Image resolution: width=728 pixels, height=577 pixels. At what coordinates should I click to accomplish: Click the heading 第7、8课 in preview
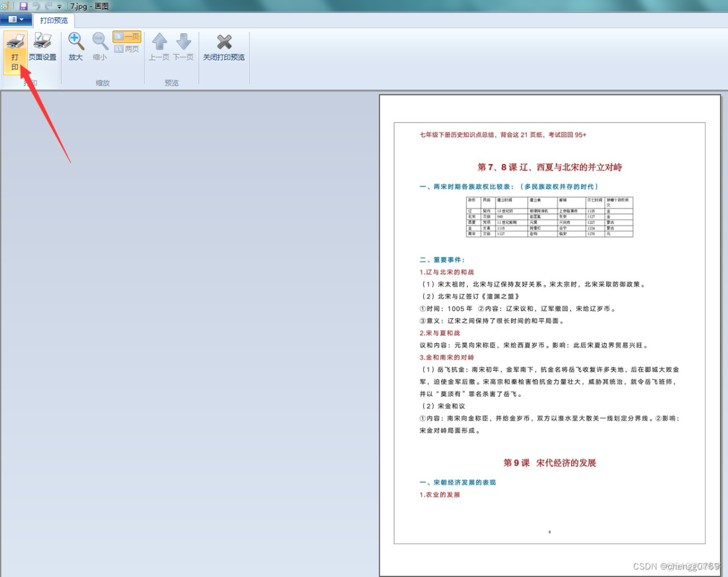coord(549,167)
